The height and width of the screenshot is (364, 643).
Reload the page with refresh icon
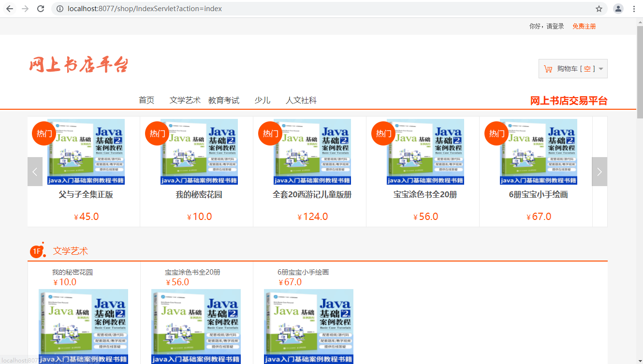point(41,9)
